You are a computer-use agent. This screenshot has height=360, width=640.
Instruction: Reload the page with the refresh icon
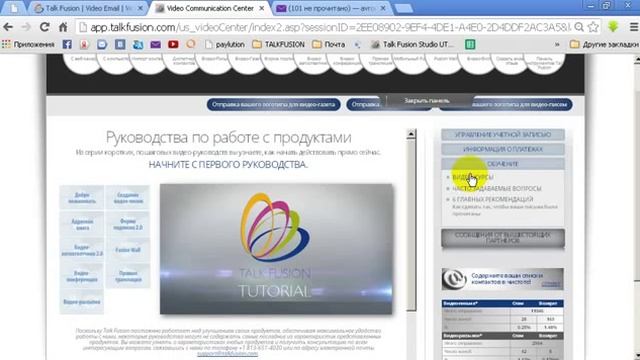click(44, 27)
